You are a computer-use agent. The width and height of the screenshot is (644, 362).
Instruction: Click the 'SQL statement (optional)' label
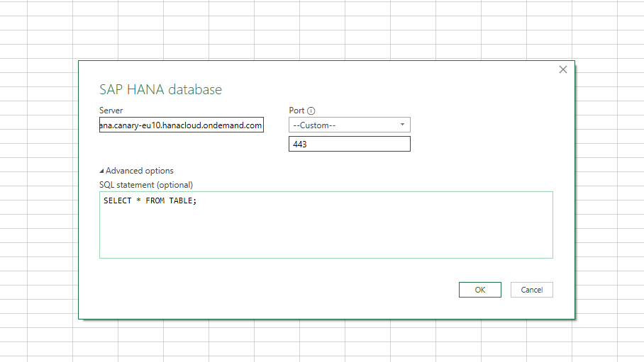[x=146, y=185]
